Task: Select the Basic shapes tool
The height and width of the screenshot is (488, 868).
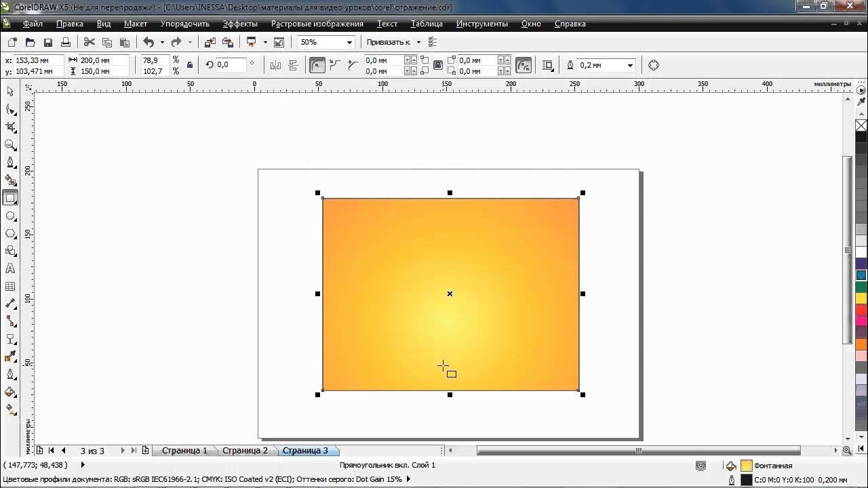Action: coord(10,251)
